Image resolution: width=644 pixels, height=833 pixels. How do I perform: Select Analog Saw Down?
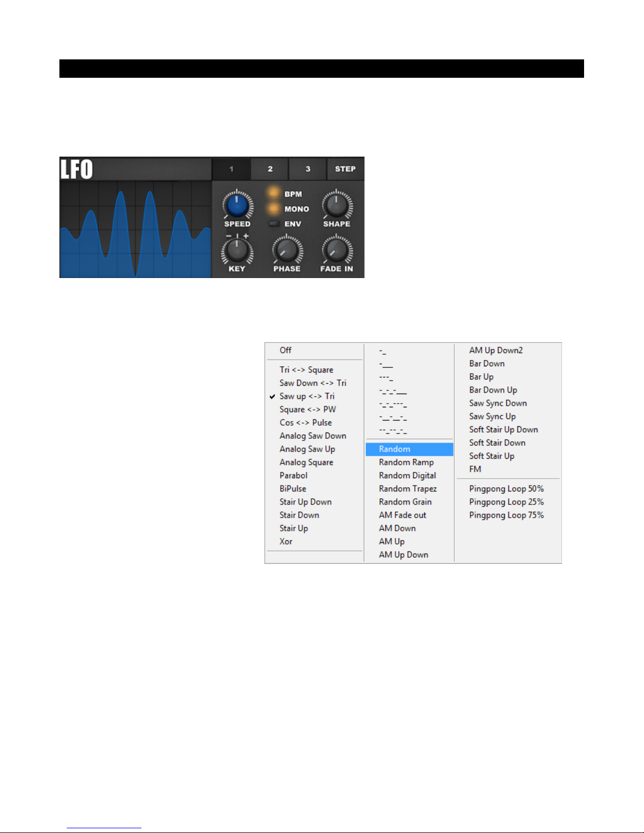tap(313, 436)
